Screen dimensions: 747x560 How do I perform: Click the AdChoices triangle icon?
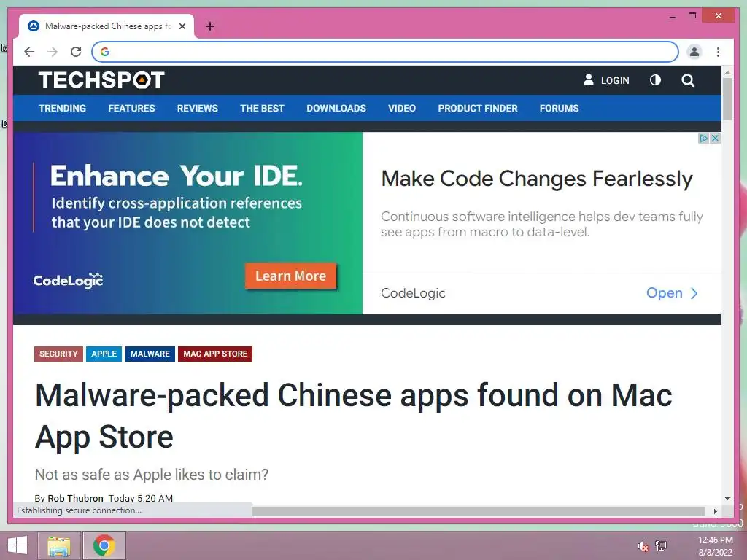tap(703, 138)
